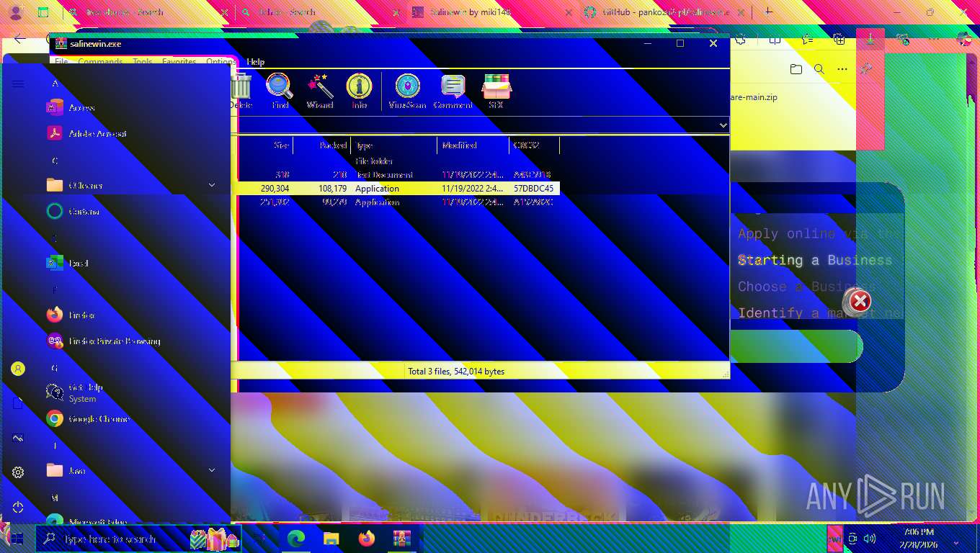Launch the WinRAR Wizard
This screenshot has width=980, height=553.
[x=320, y=92]
